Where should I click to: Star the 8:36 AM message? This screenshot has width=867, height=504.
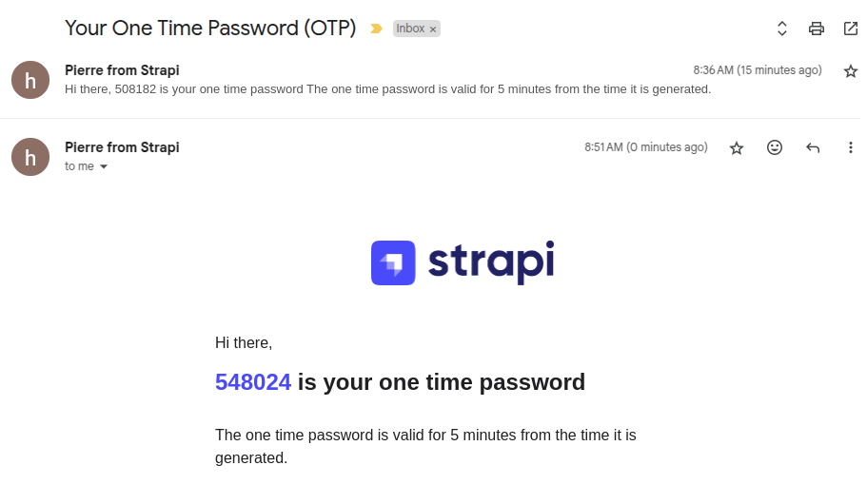851,71
